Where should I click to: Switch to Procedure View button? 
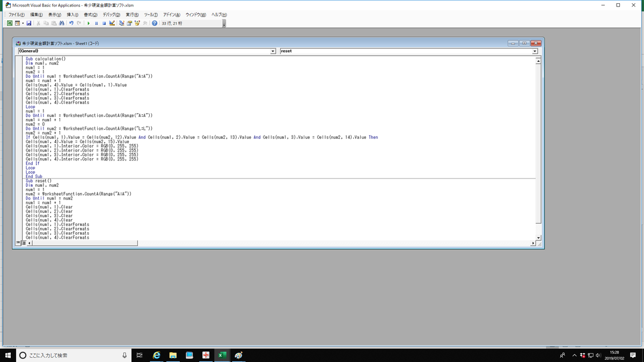pyautogui.click(x=18, y=243)
